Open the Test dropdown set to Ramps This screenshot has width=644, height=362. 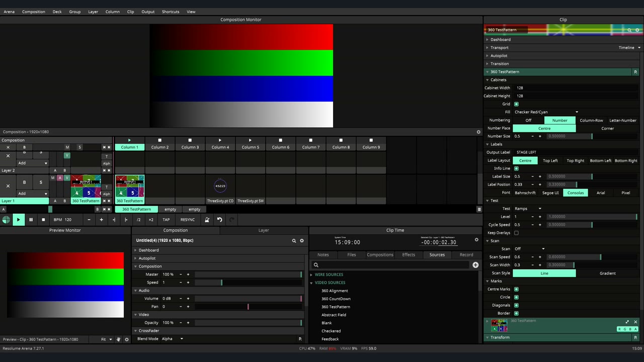528,209
